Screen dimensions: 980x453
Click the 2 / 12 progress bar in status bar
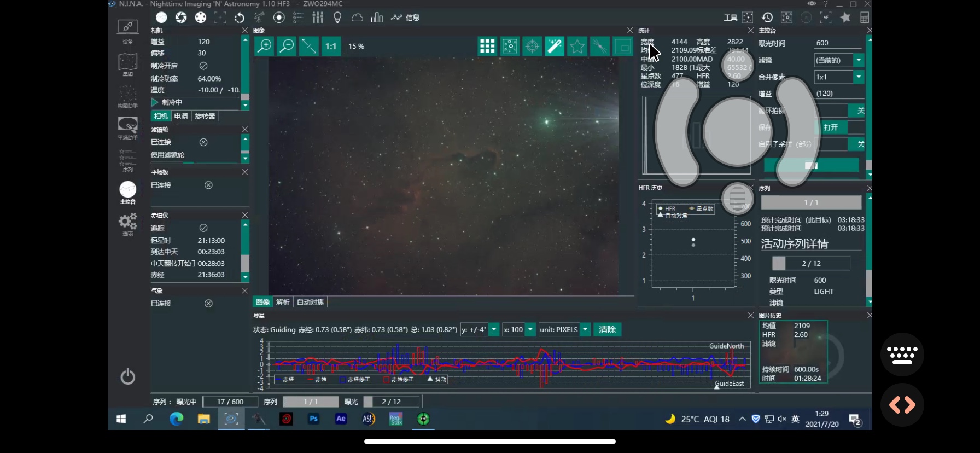[391, 402]
